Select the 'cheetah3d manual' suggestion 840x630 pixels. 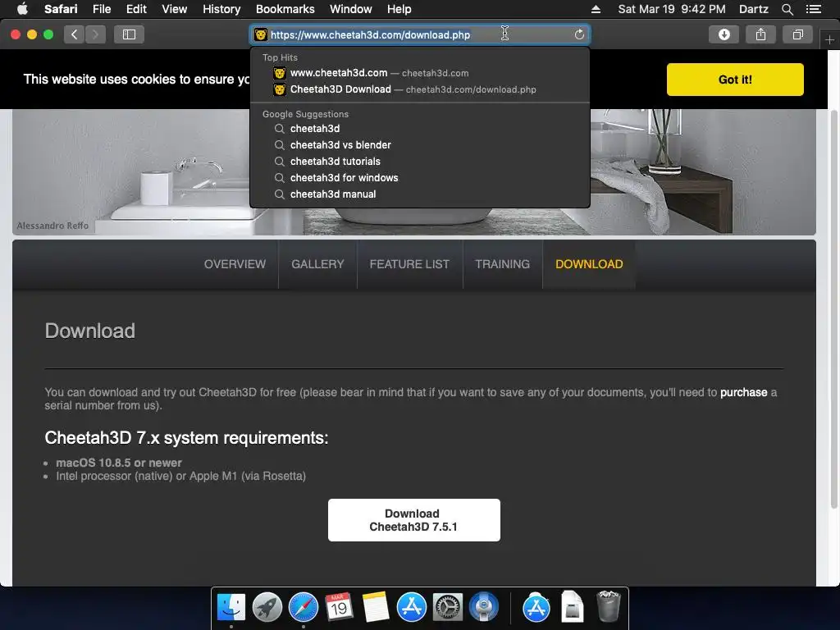click(420, 194)
